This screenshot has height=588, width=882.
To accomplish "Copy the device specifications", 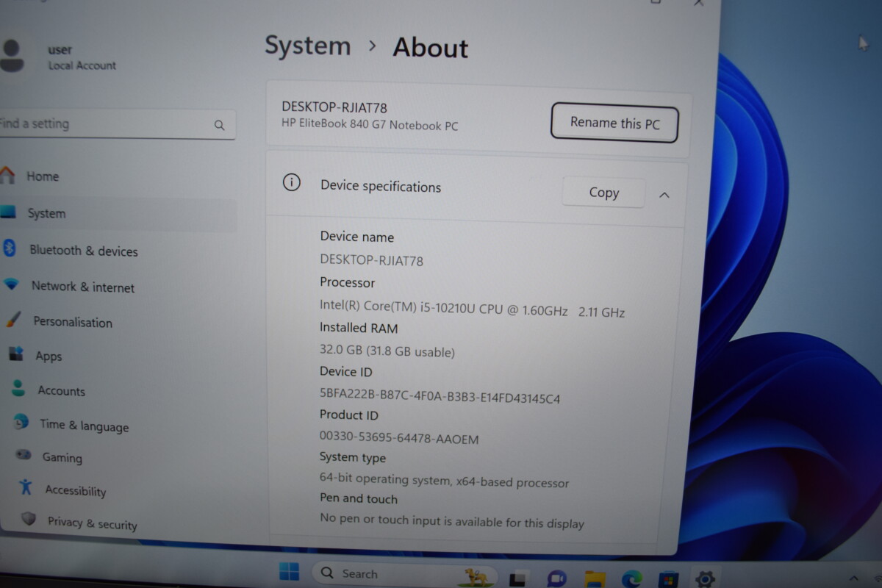I will (603, 193).
